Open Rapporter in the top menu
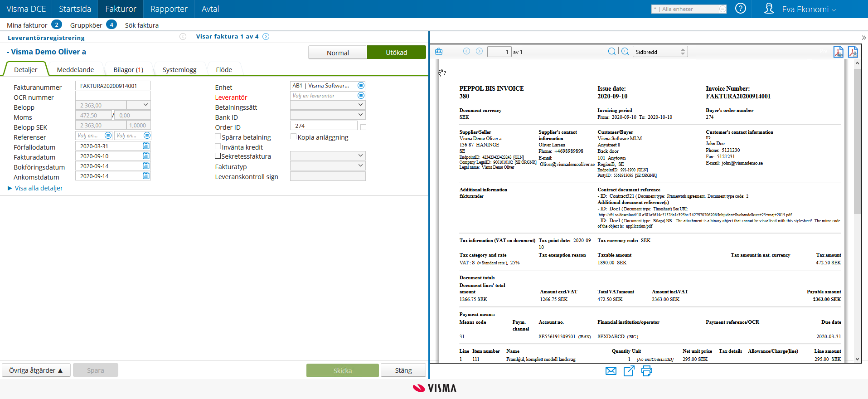Screen dimensions: 868x399 [x=169, y=9]
